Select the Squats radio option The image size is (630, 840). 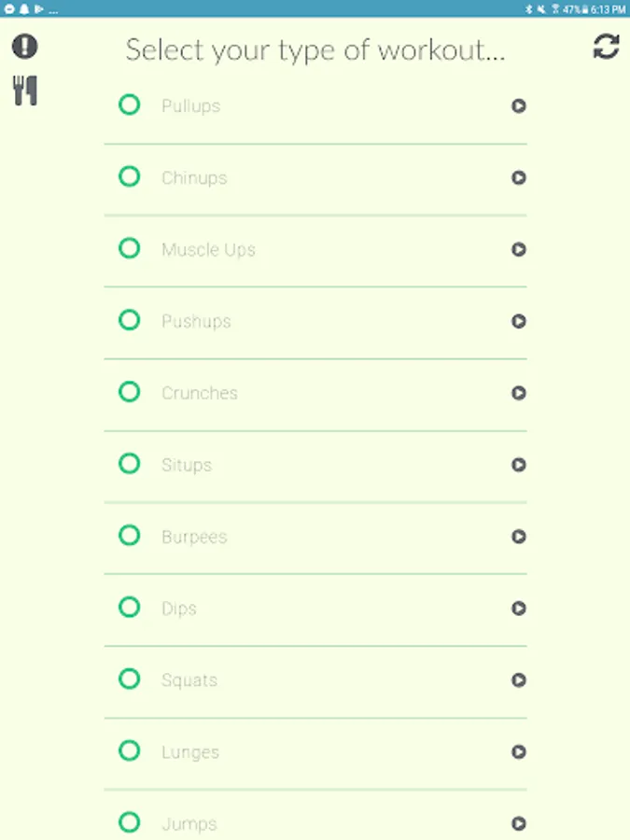(130, 679)
